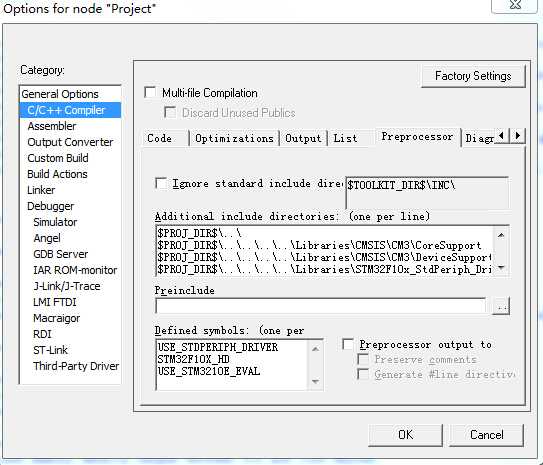
Task: Select the Preprocessor tab
Action: tap(417, 137)
